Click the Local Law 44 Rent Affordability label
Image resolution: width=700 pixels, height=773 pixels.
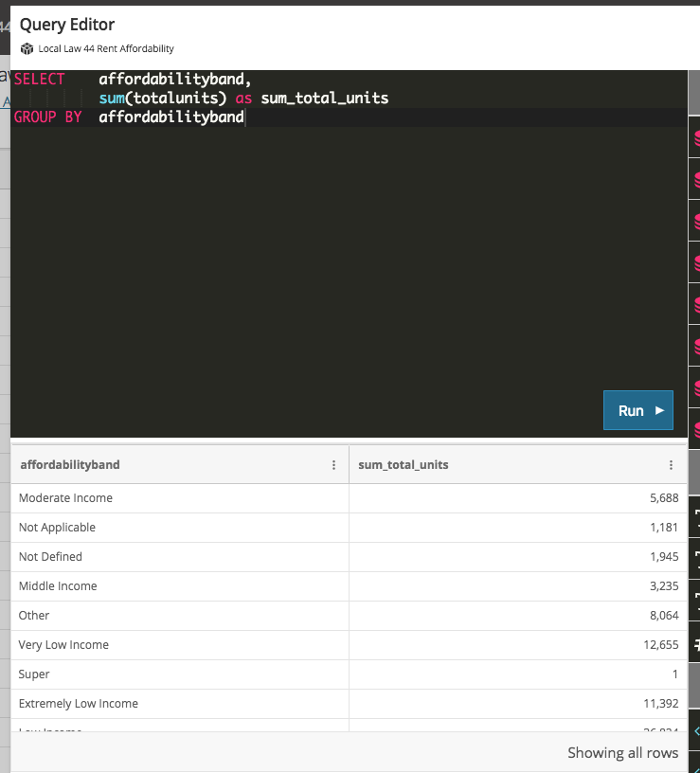point(106,49)
